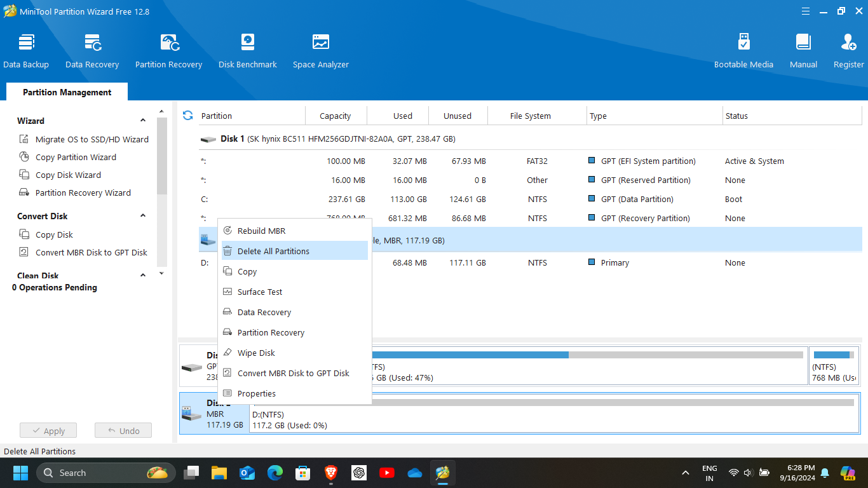This screenshot has height=488, width=868.
Task: Click the Windows taskbar search box
Action: [x=106, y=473]
